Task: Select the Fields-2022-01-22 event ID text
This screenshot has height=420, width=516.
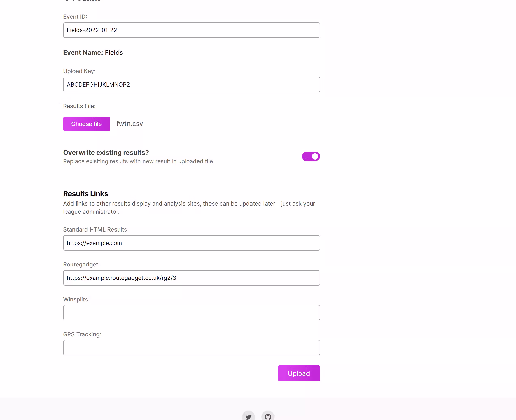Action: click(92, 30)
